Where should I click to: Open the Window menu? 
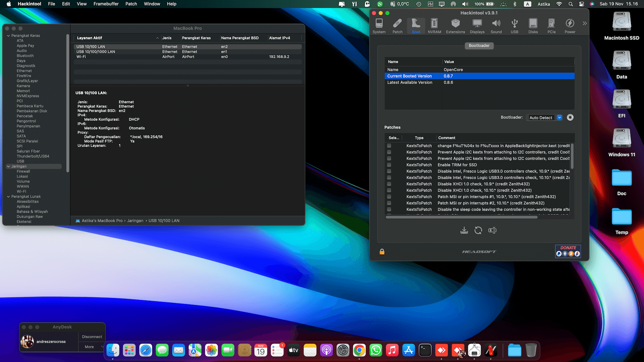(x=152, y=4)
